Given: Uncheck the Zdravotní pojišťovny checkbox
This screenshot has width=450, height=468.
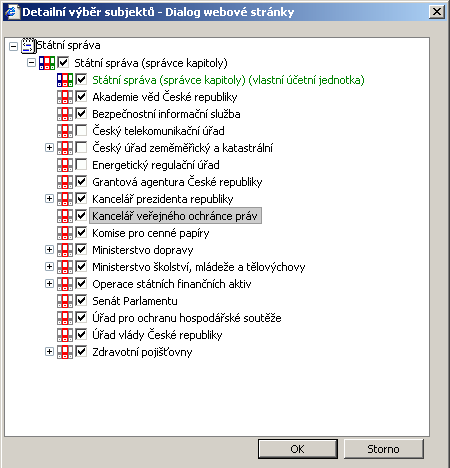Looking at the screenshot, I should tap(81, 351).
